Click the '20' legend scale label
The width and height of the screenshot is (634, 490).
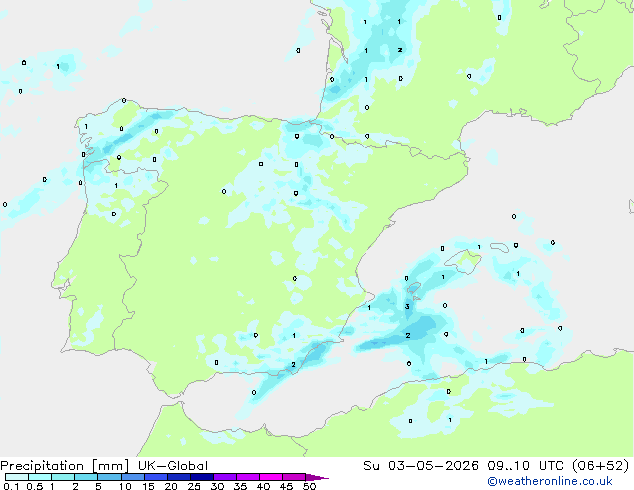pos(171,486)
